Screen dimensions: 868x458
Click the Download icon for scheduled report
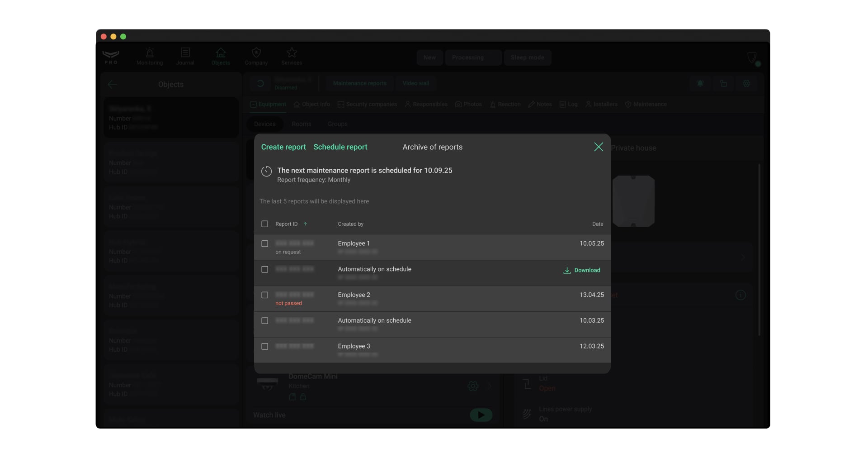pyautogui.click(x=566, y=271)
